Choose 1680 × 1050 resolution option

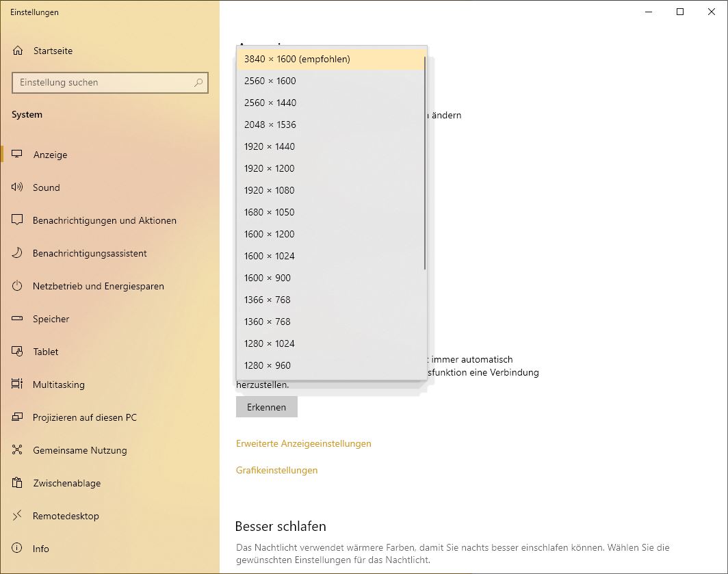pyautogui.click(x=330, y=212)
